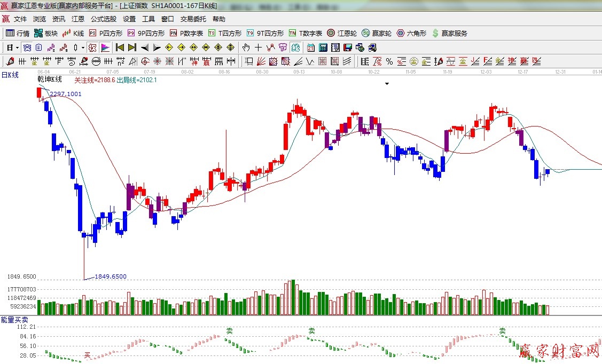Toggle the 权 price adjustment button
602x364 pixels.
(x=92, y=48)
